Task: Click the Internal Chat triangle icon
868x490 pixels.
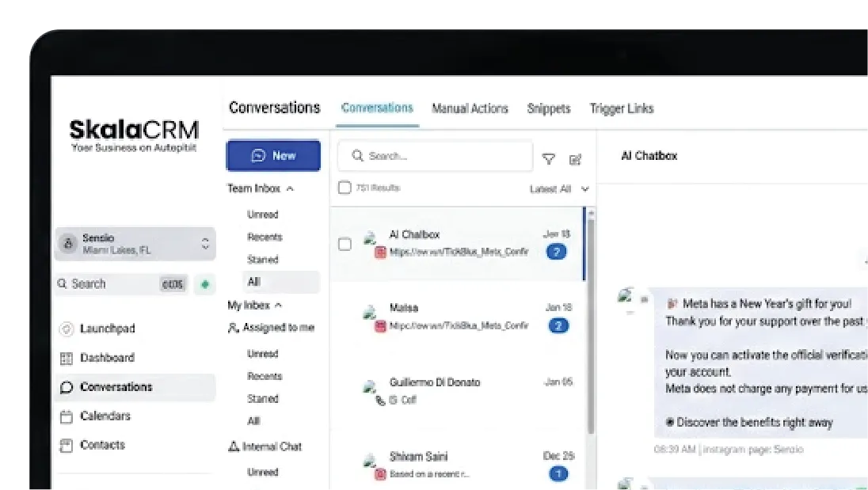Action: tap(234, 446)
